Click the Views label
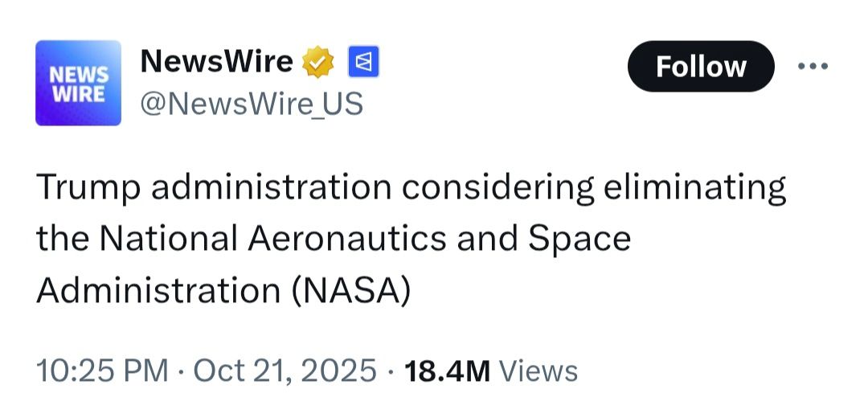 [538, 371]
